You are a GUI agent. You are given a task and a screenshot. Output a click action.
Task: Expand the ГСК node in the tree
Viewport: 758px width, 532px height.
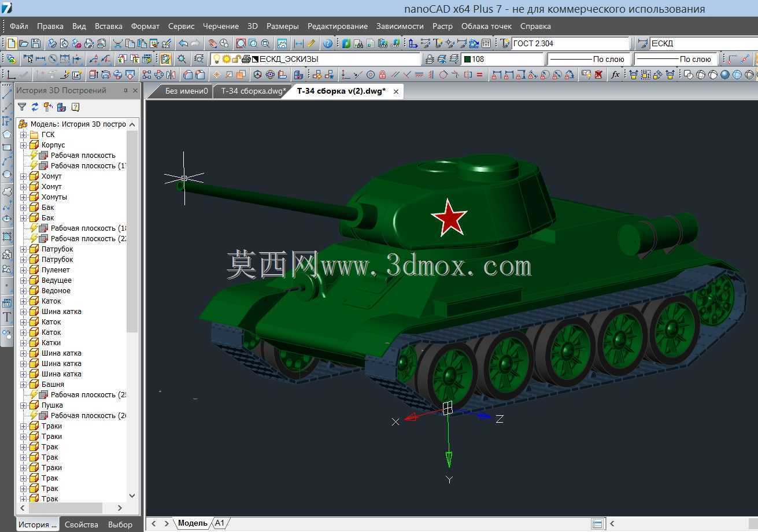(24, 135)
